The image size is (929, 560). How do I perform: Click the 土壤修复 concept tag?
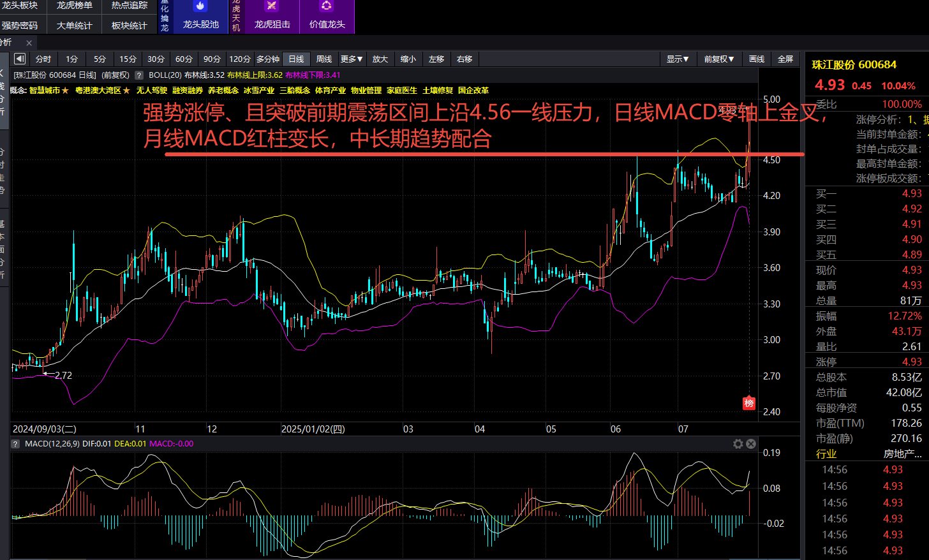coord(438,91)
